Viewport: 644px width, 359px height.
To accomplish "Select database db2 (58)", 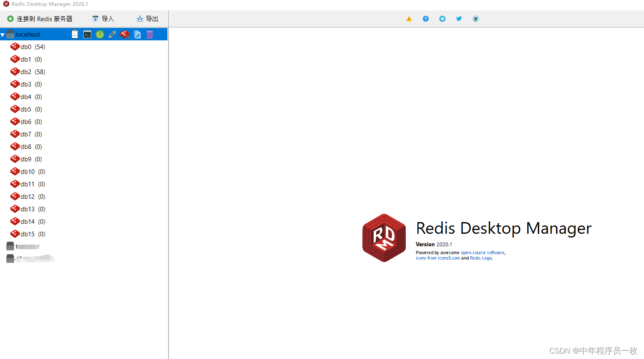I will [33, 72].
